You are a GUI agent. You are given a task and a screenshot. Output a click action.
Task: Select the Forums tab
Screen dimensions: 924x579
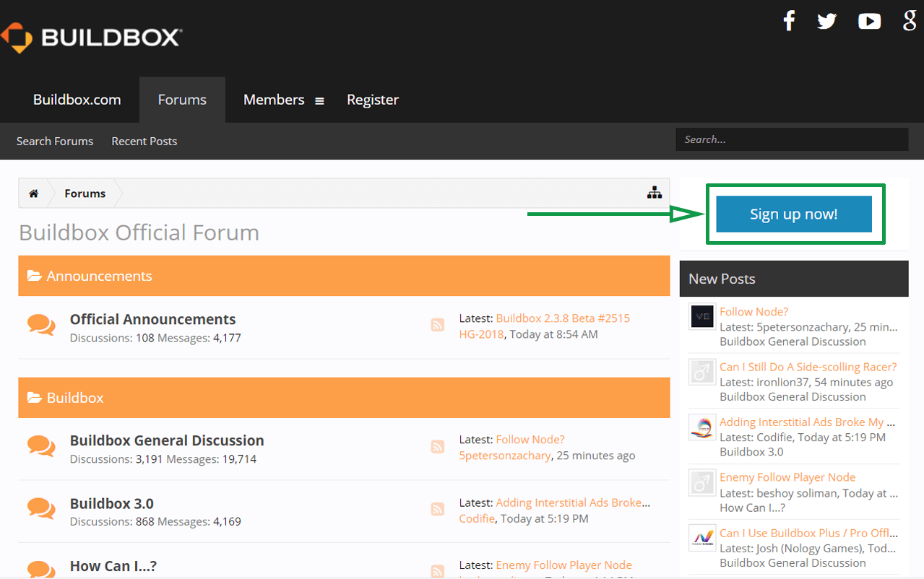click(182, 100)
